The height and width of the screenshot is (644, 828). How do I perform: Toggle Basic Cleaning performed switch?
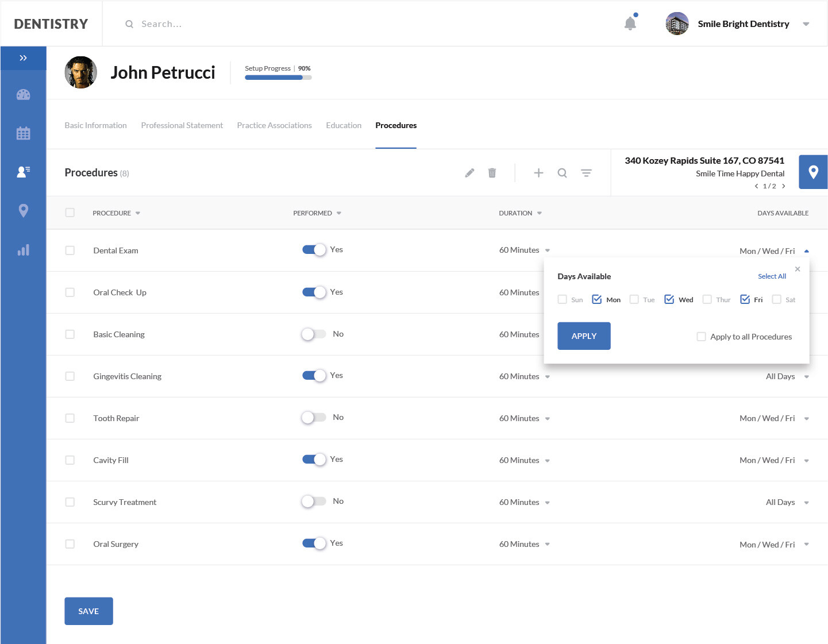314,334
